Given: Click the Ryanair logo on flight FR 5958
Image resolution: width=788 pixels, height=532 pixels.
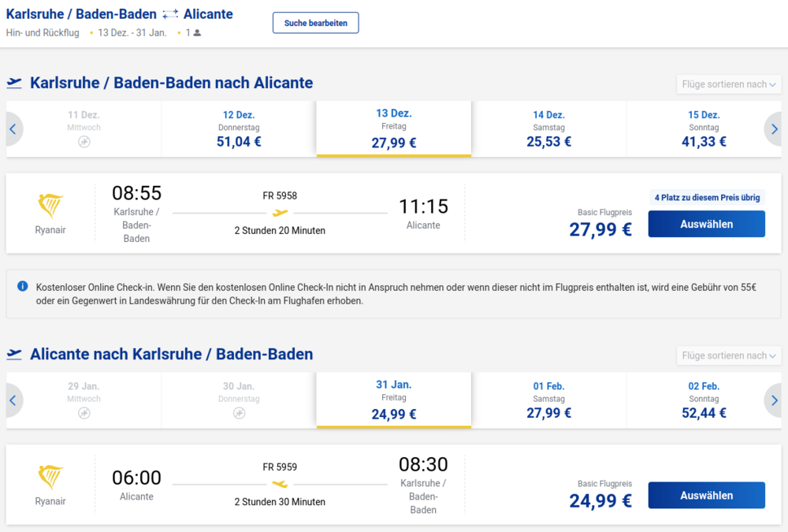Looking at the screenshot, I should pyautogui.click(x=50, y=207).
